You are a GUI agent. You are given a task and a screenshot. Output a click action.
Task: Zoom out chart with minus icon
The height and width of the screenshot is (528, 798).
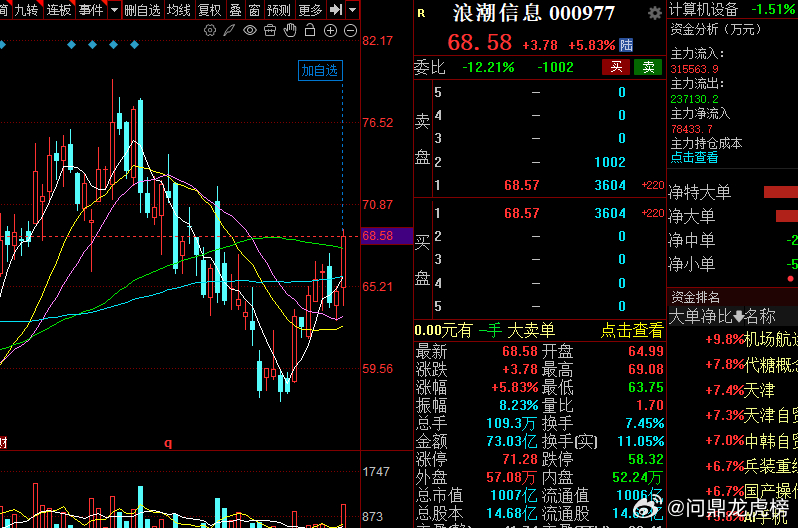coord(351,31)
